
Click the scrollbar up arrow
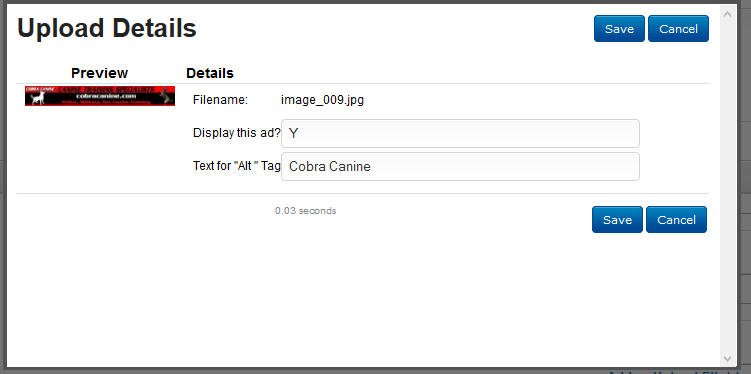pos(727,14)
